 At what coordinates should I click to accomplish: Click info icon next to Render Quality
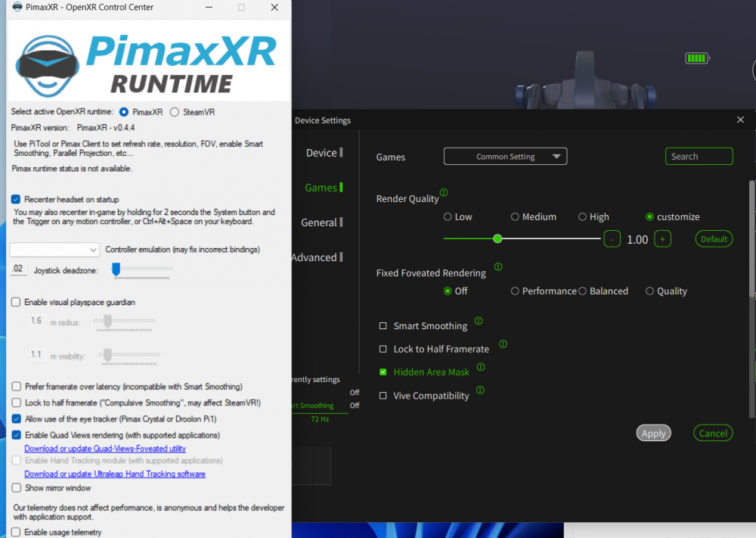444,193
